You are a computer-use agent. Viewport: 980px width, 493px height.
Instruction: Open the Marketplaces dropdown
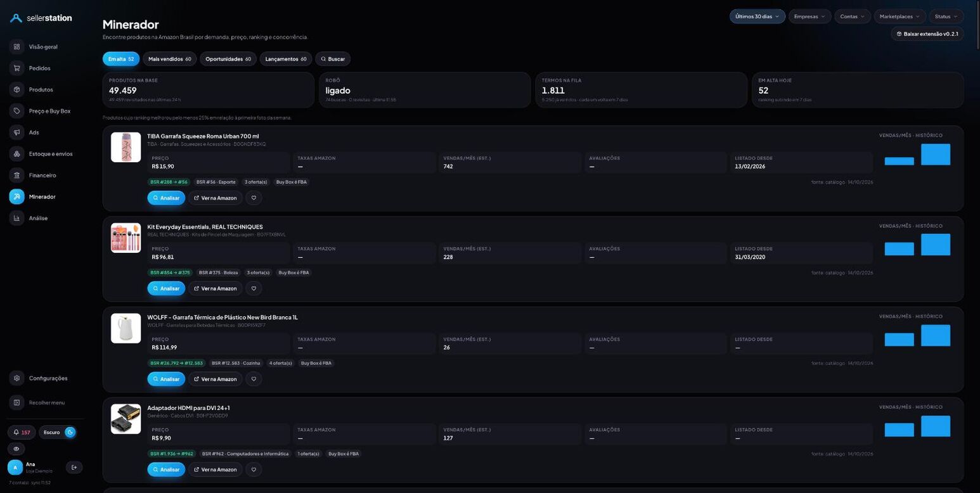(x=899, y=16)
